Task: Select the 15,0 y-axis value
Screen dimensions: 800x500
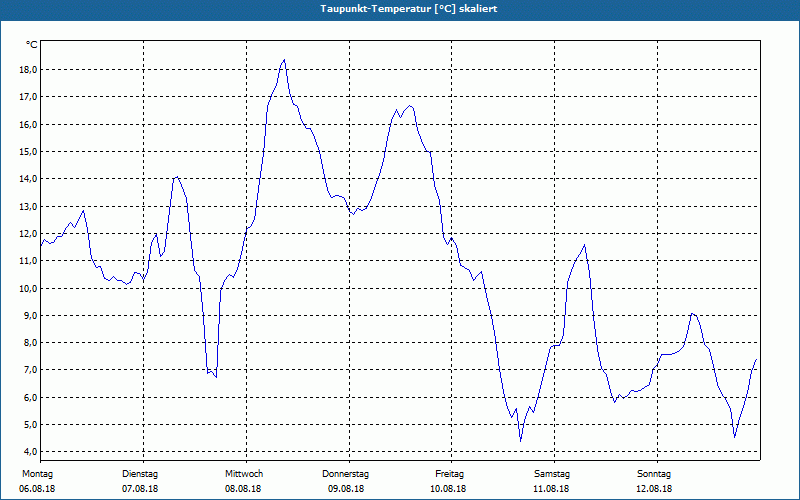Action: tap(28, 152)
